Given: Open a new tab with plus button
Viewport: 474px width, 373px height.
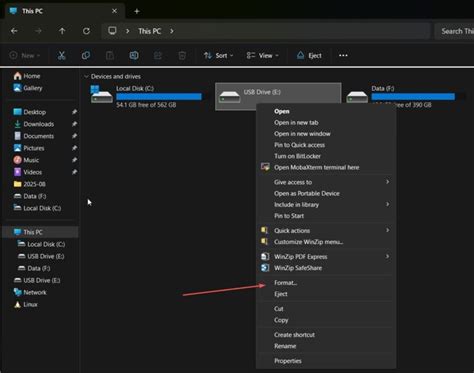Looking at the screenshot, I should 137,11.
